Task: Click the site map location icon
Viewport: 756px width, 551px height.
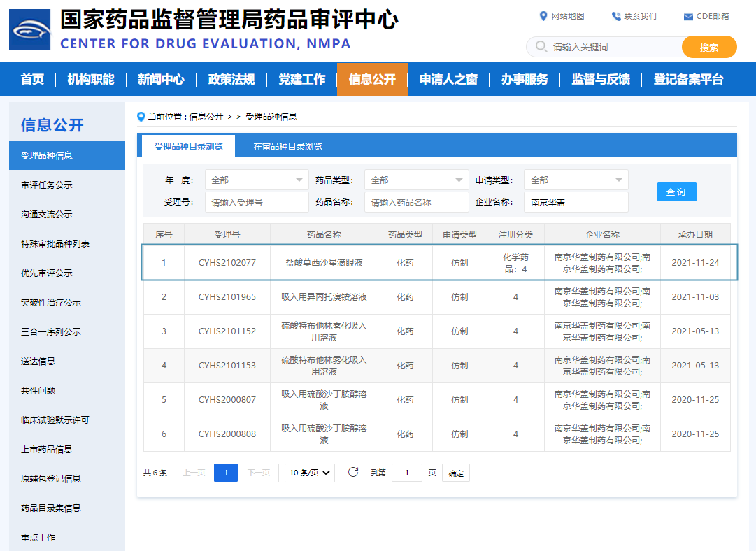Action: [x=543, y=16]
